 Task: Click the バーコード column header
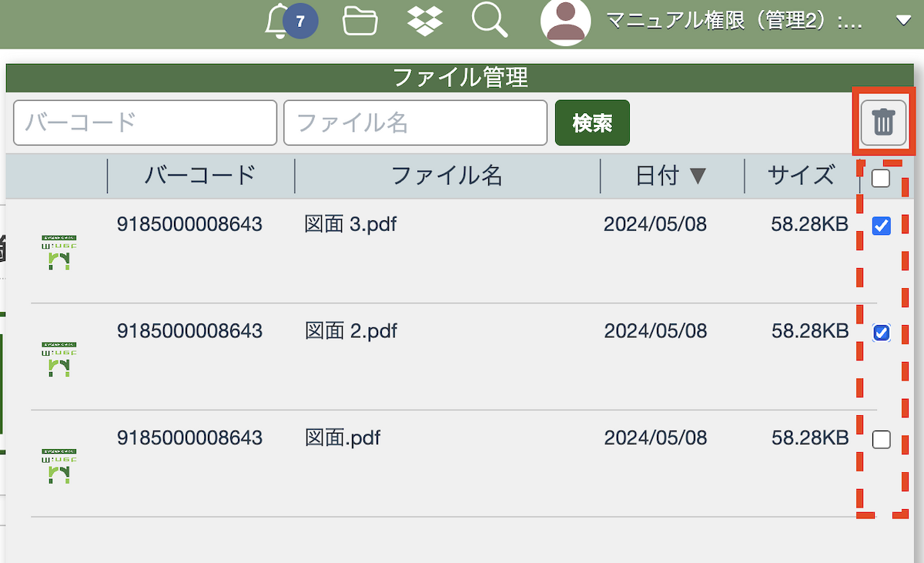[x=200, y=176]
